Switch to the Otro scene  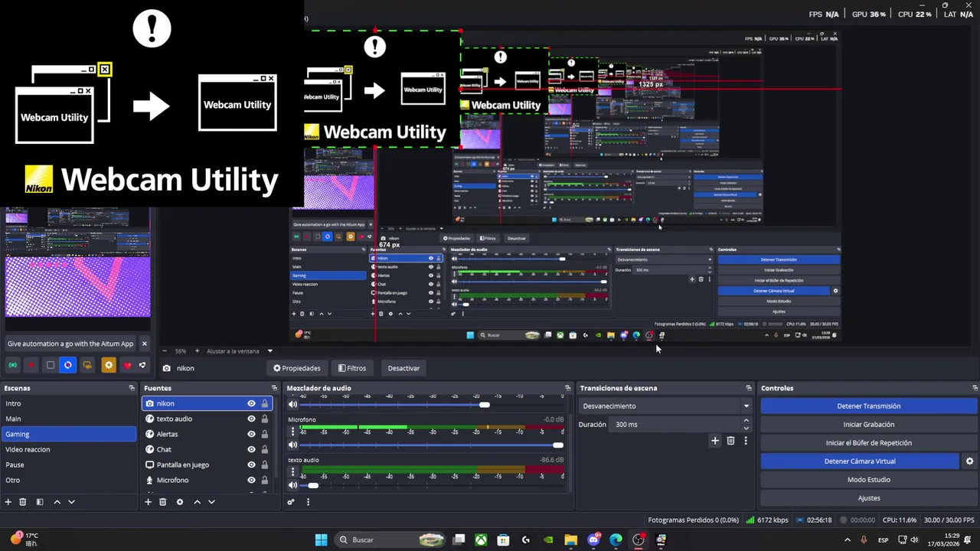pos(69,480)
